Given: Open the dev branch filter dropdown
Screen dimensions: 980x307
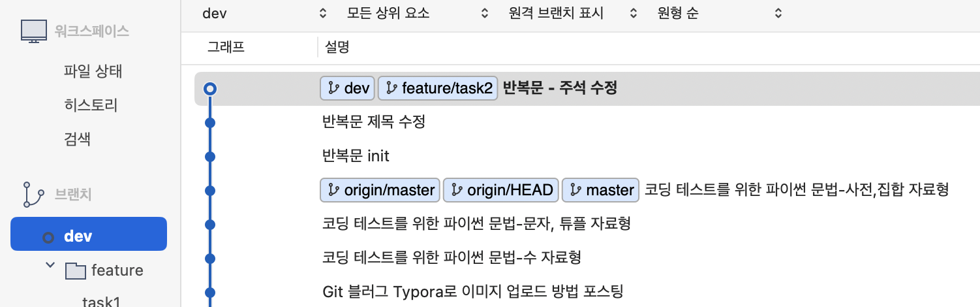Looking at the screenshot, I should pyautogui.click(x=264, y=13).
